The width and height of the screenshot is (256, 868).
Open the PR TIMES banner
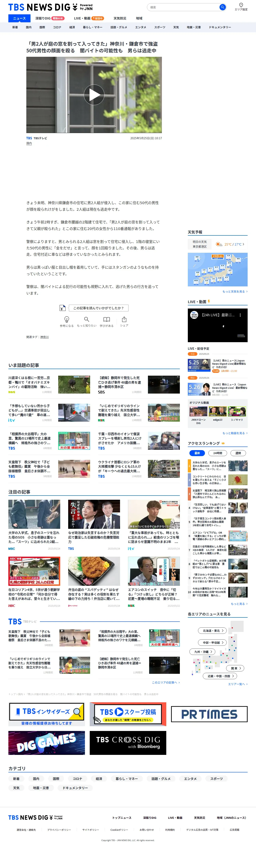pyautogui.click(x=209, y=714)
